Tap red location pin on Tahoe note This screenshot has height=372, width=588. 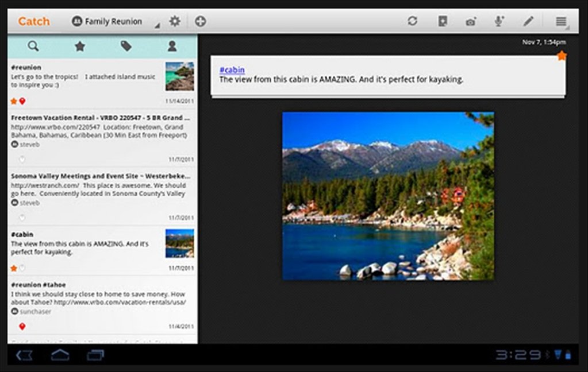pos(22,326)
